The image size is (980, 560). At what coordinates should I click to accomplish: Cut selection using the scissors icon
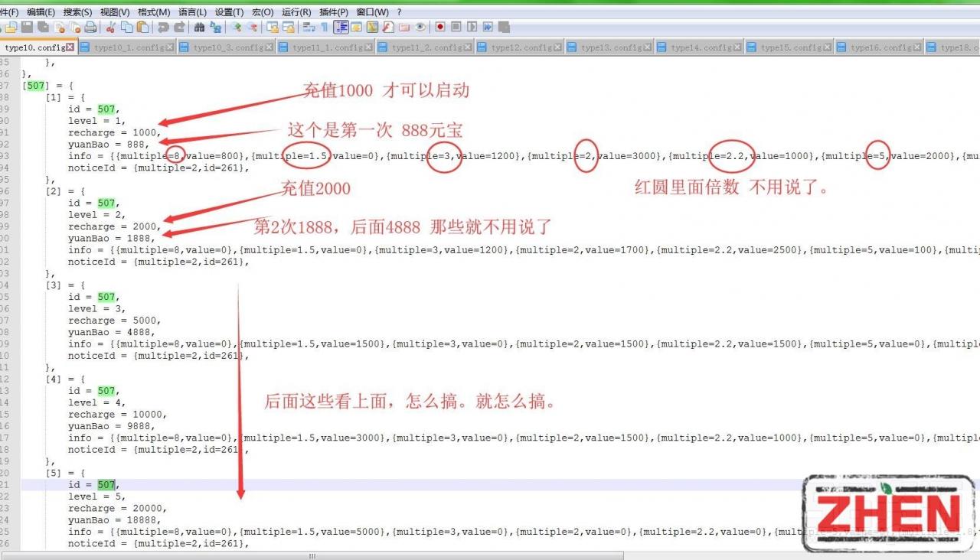[x=109, y=27]
